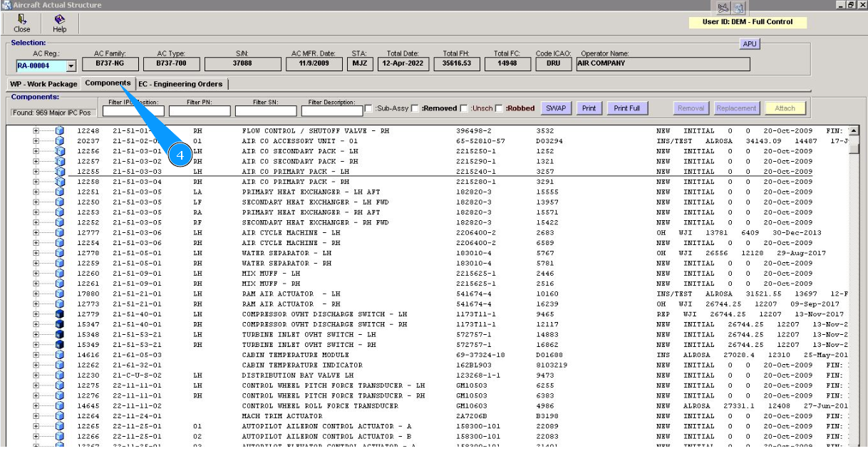
Task: Click the cube icon beside 12253
Action: (x=60, y=212)
